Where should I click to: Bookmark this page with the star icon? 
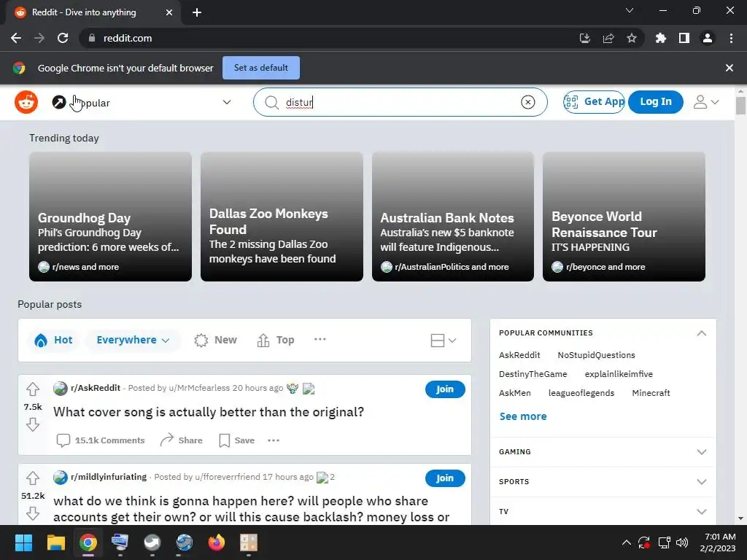click(x=631, y=38)
